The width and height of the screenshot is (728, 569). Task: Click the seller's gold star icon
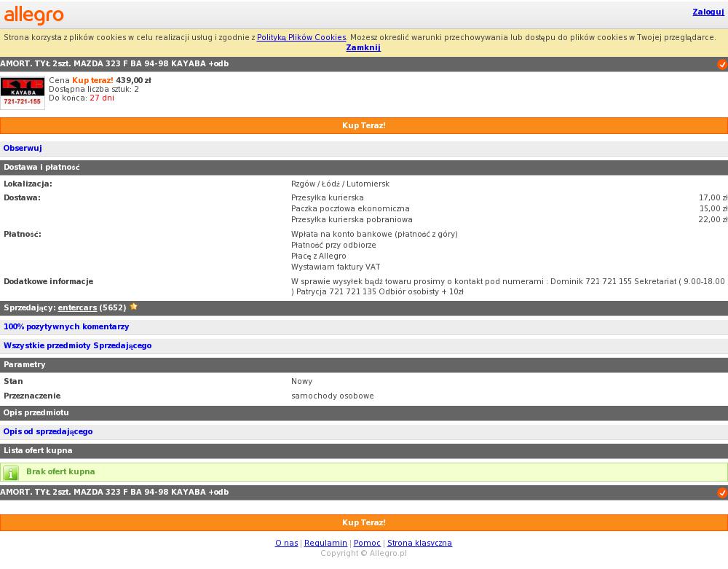(134, 307)
